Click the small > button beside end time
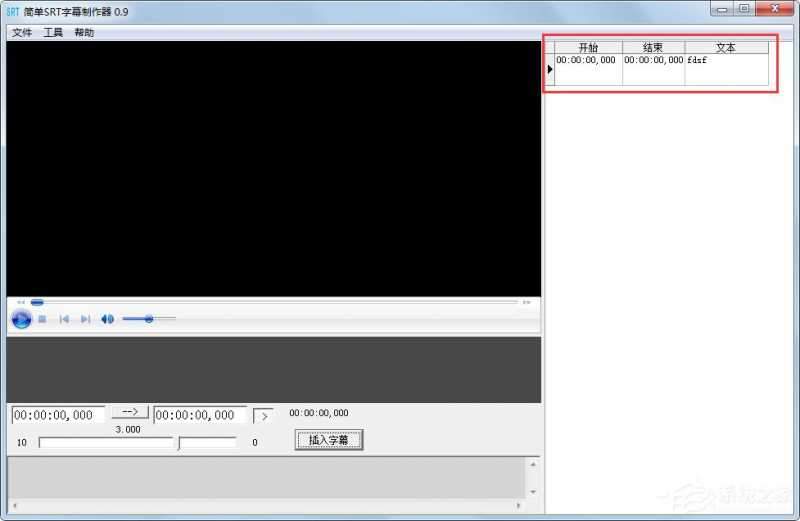 pos(262,415)
